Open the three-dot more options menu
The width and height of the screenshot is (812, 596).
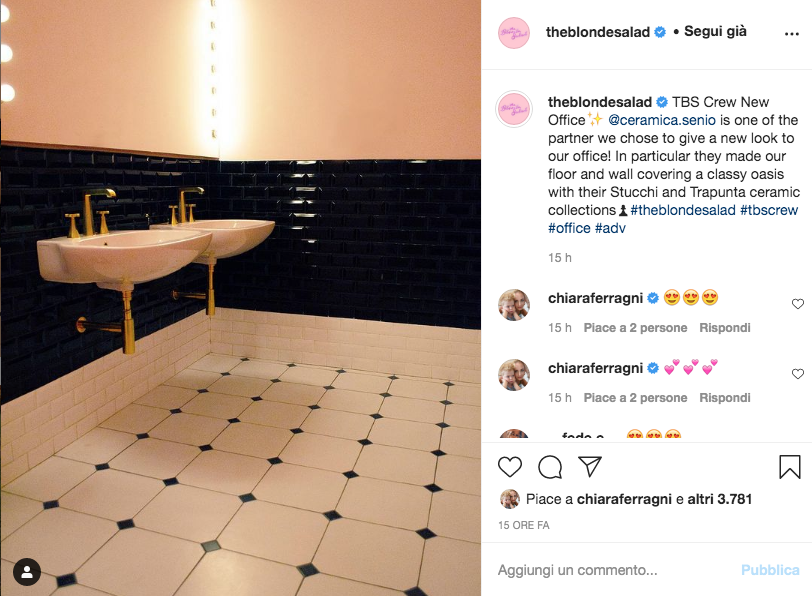792,34
